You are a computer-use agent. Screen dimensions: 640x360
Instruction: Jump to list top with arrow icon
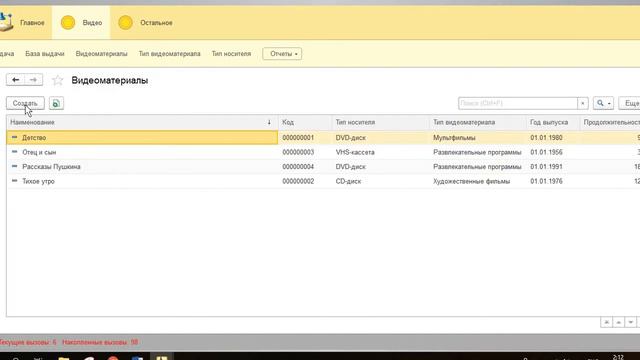click(x=606, y=322)
